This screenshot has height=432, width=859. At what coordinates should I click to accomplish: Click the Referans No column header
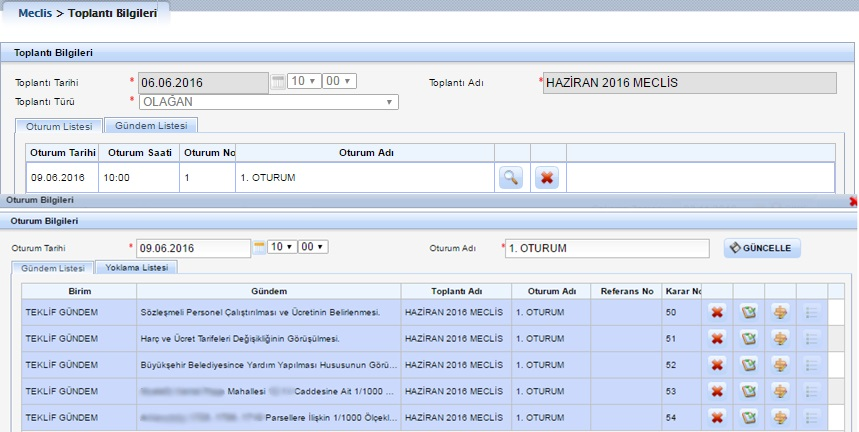click(627, 291)
